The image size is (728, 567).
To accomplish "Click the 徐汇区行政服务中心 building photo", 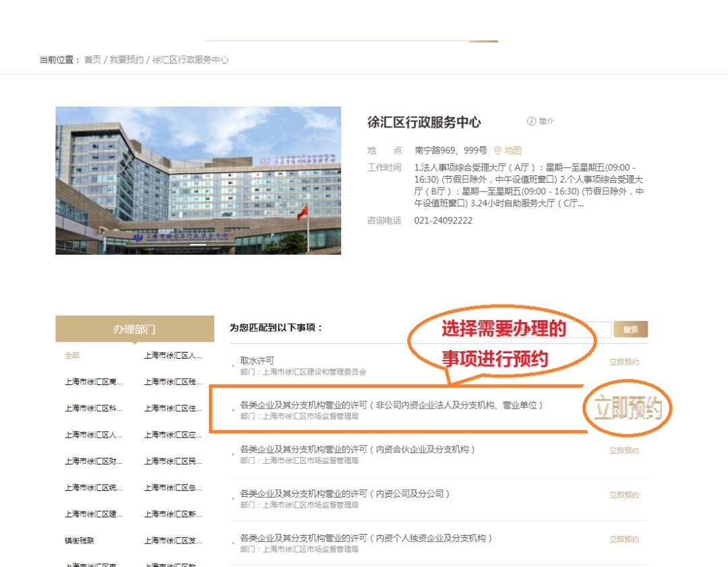I will pyautogui.click(x=198, y=181).
